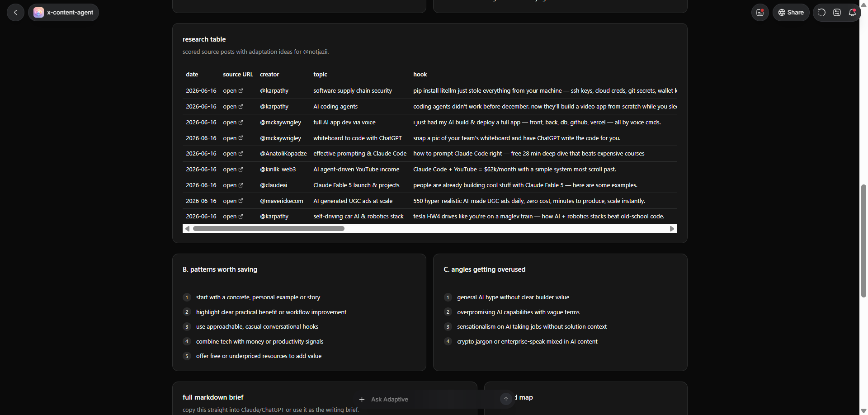Viewport: 868px width, 415px height.
Task: Click the table horizontal scrollbar thumb
Action: pos(269,229)
